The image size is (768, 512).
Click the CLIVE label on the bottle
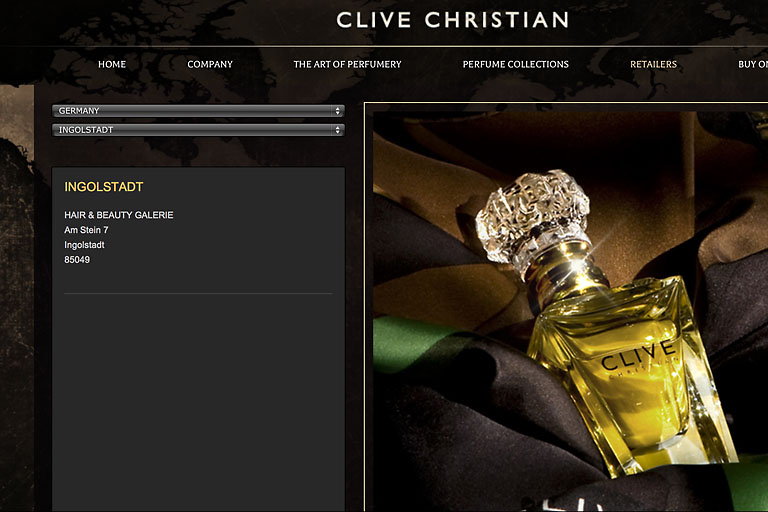(638, 355)
